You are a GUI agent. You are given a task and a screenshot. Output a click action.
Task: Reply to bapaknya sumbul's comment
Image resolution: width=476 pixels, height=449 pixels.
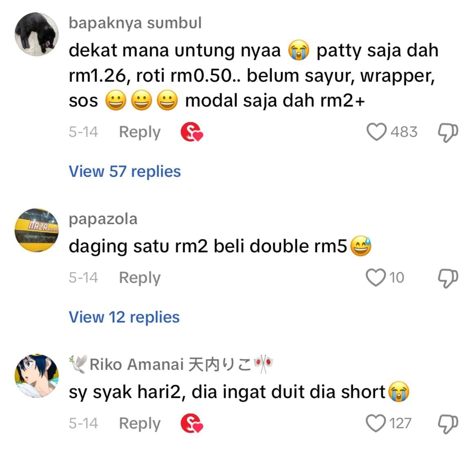140,132
